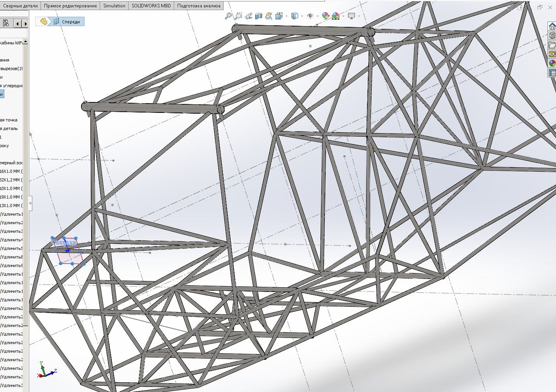Open the Edit Appearance color ball icon
Viewport: 556px width, 392px height.
325,16
